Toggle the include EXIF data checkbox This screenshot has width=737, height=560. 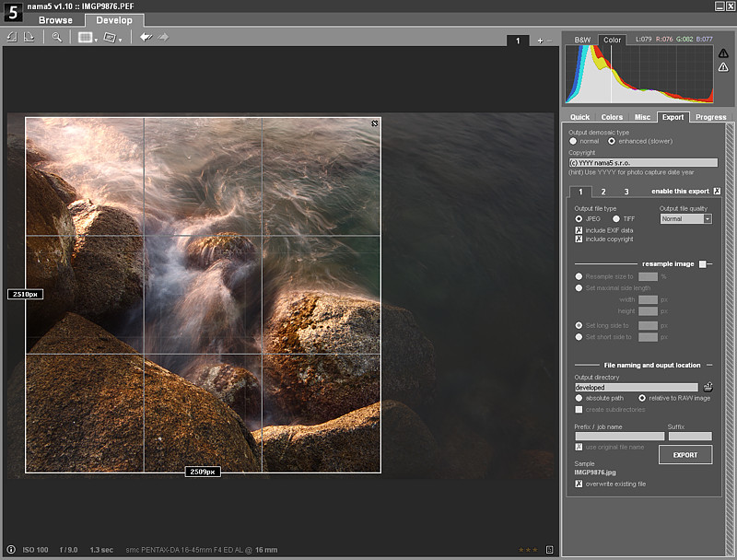point(579,229)
